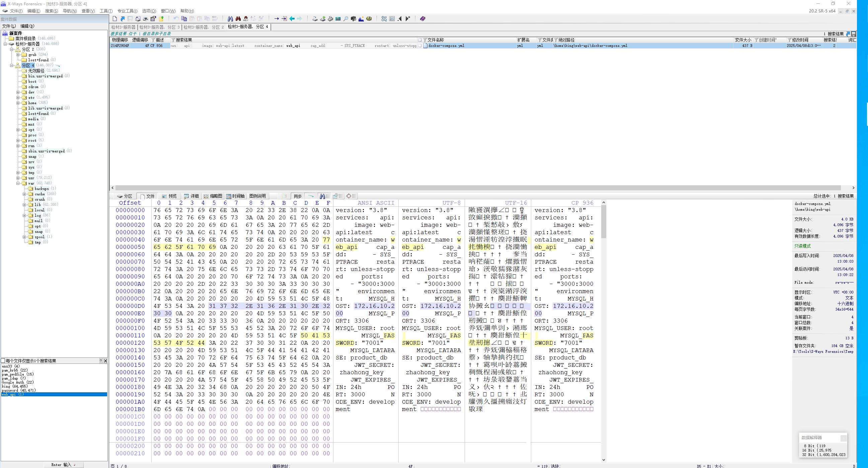Viewport: 868px width, 468px height.
Task: Open the 搜索(S) menu
Action: (51, 11)
